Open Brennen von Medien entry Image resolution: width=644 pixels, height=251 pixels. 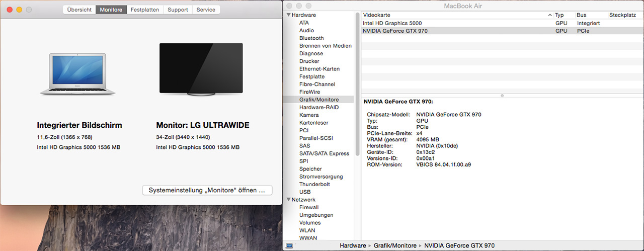tap(325, 46)
